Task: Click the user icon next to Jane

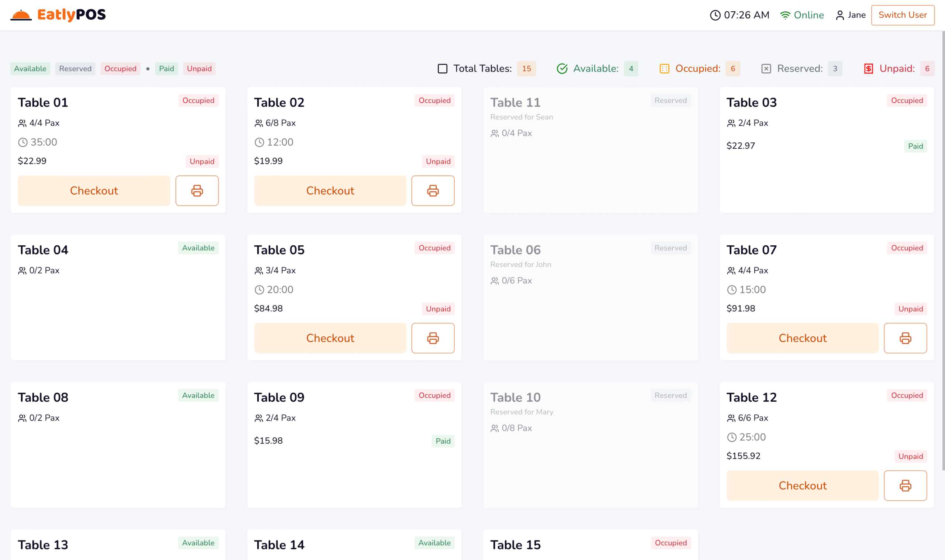Action: (840, 15)
